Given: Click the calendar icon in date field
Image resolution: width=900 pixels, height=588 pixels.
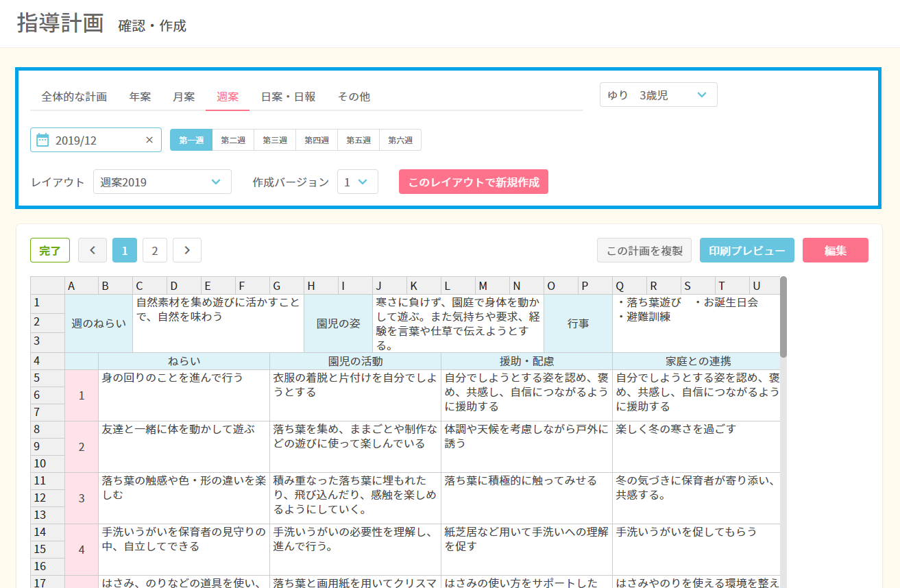Looking at the screenshot, I should click(42, 140).
